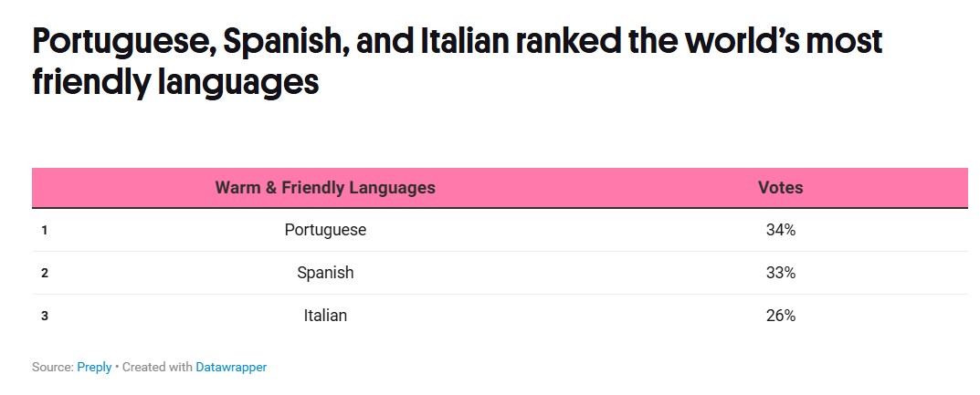980x395 pixels.
Task: Select the Portuguese table cell
Action: pyautogui.click(x=325, y=230)
